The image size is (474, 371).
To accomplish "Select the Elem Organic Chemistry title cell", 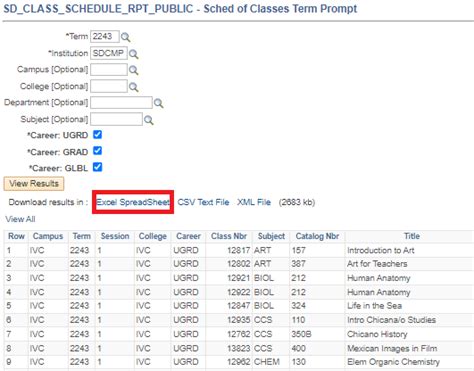I will tap(393, 362).
